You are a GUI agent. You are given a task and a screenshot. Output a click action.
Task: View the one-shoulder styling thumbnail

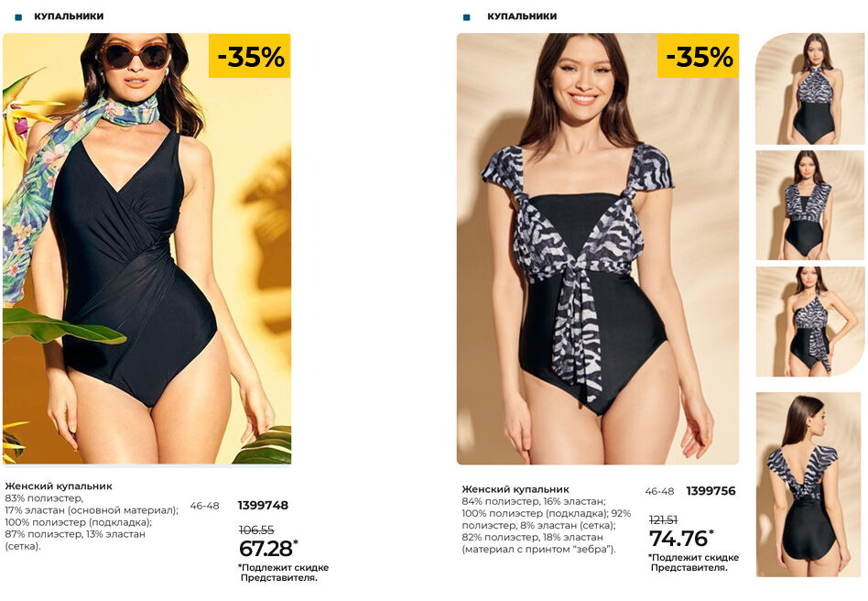point(810,322)
